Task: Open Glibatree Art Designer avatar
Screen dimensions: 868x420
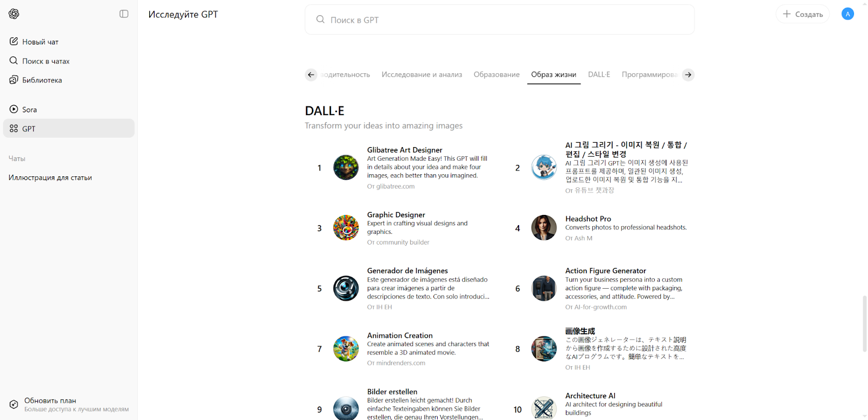Action: 346,168
